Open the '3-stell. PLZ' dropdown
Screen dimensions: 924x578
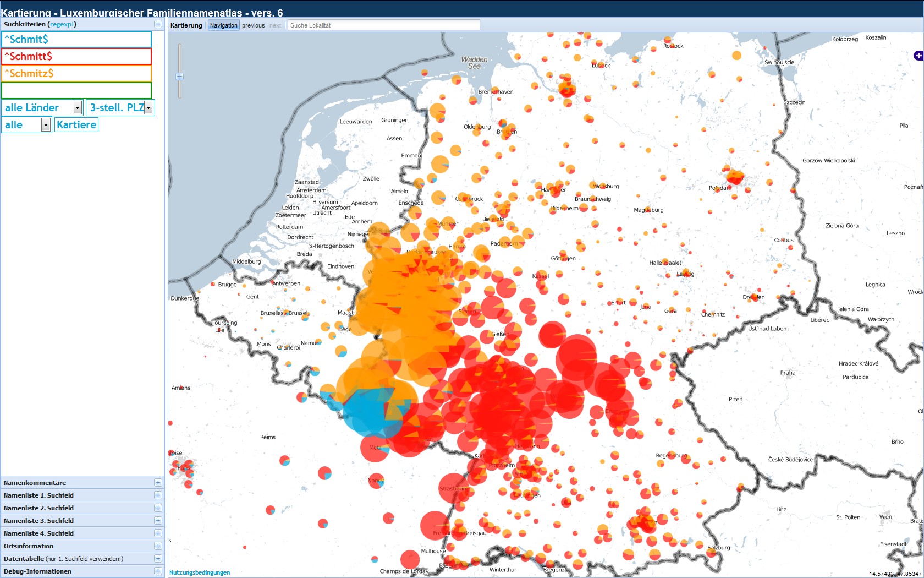coord(148,108)
